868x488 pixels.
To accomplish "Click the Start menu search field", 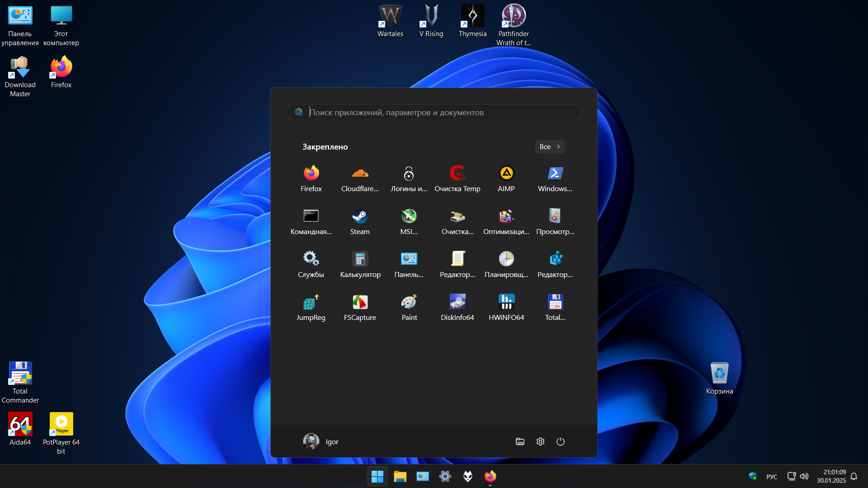I will (434, 113).
